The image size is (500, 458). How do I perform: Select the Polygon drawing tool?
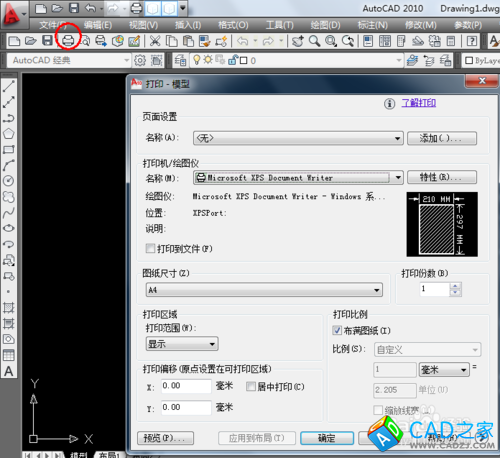coord(9,134)
